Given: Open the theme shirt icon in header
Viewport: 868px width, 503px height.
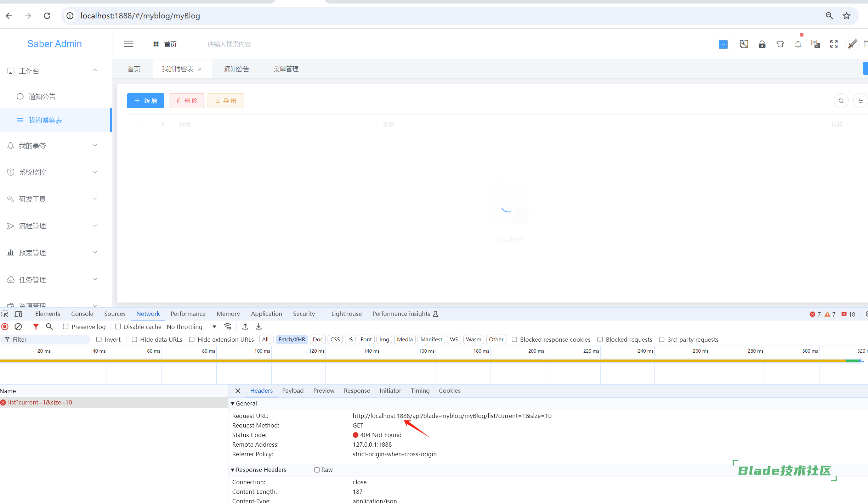Looking at the screenshot, I should [x=780, y=44].
